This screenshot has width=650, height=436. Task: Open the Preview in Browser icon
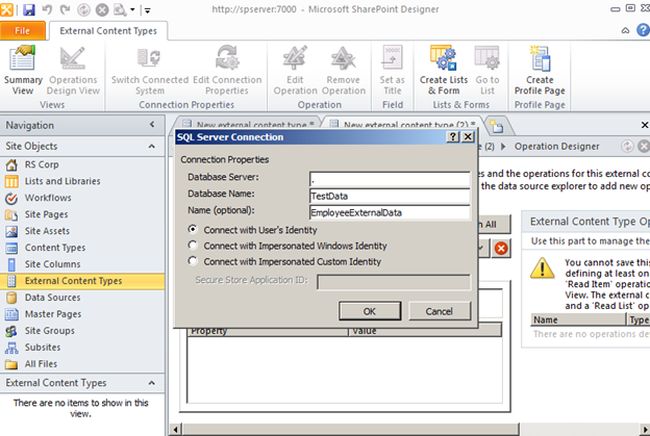point(120,9)
